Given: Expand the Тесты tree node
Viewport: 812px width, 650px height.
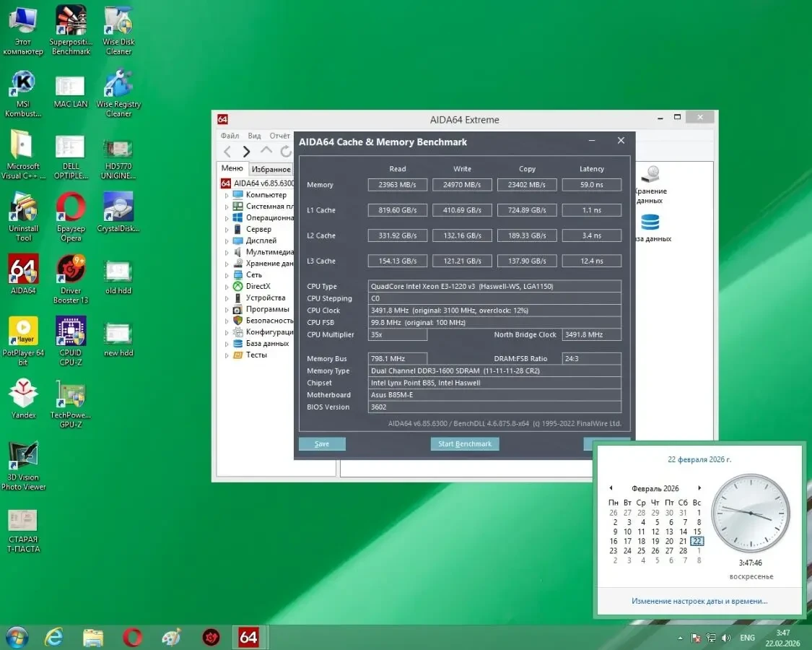Looking at the screenshot, I should (227, 355).
